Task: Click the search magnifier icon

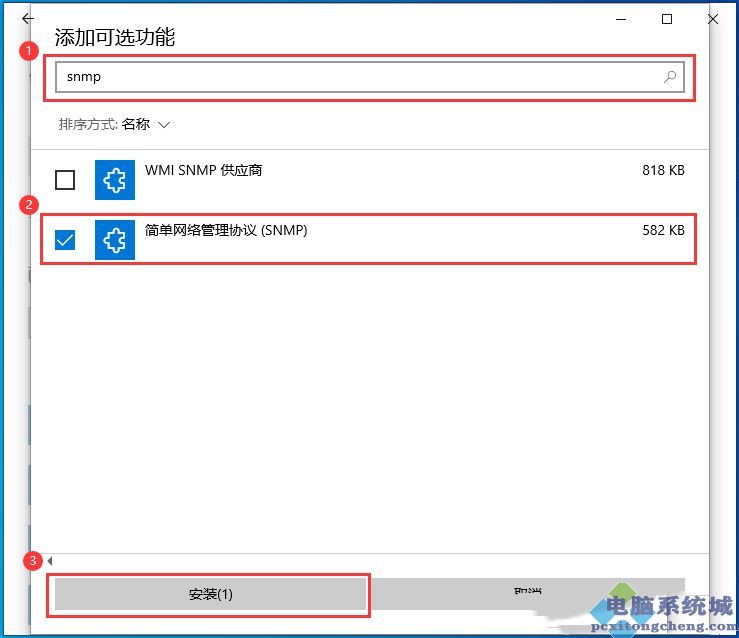Action: 670,76
